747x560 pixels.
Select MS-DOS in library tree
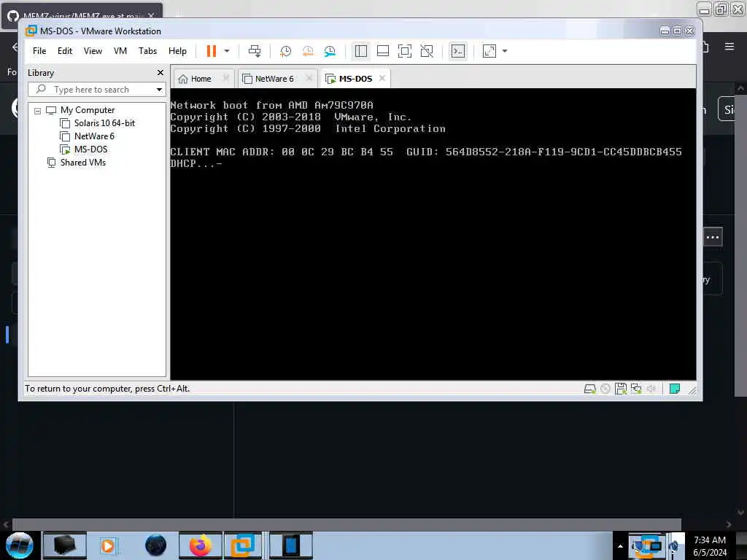(90, 149)
